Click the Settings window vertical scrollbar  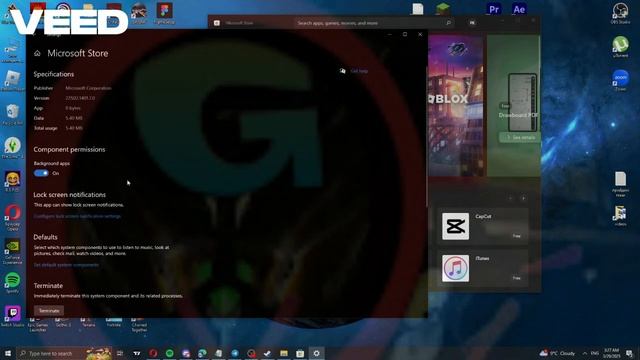coord(426,136)
